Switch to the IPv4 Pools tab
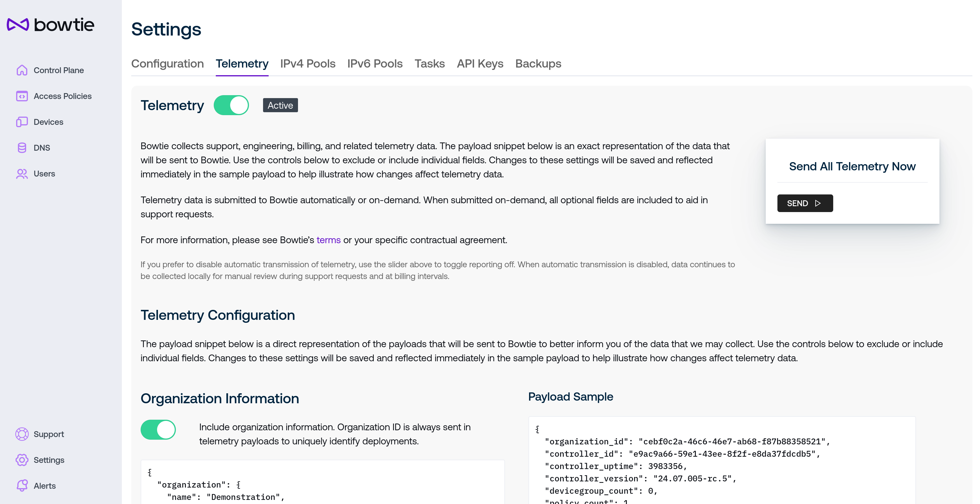The height and width of the screenshot is (504, 980). [308, 63]
